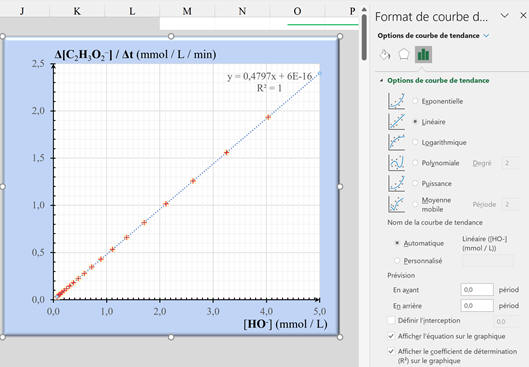Open the Fill & Line paint bucket tab
The image size is (529, 367).
coord(385,54)
